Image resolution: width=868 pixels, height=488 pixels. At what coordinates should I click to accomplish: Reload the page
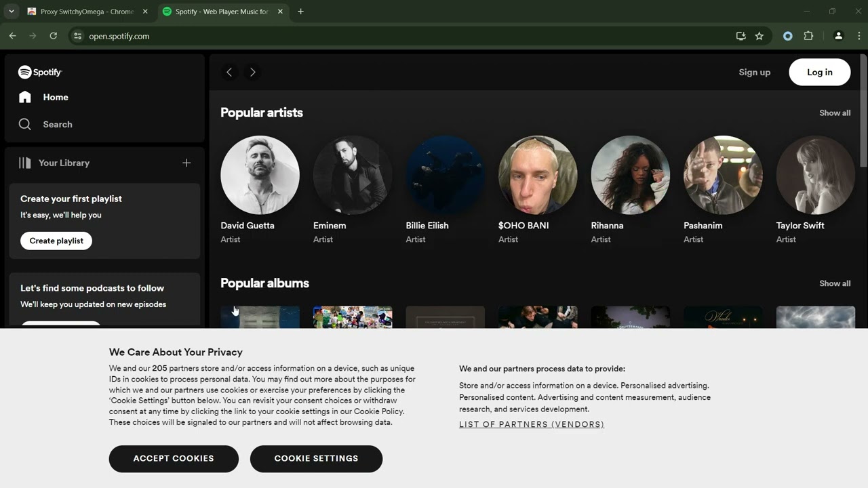tap(53, 36)
